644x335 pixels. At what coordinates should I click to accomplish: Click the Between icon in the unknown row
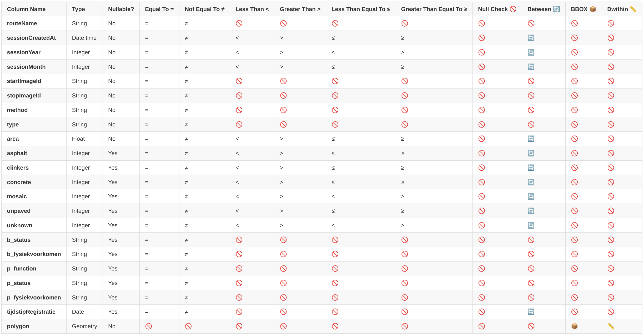531,225
